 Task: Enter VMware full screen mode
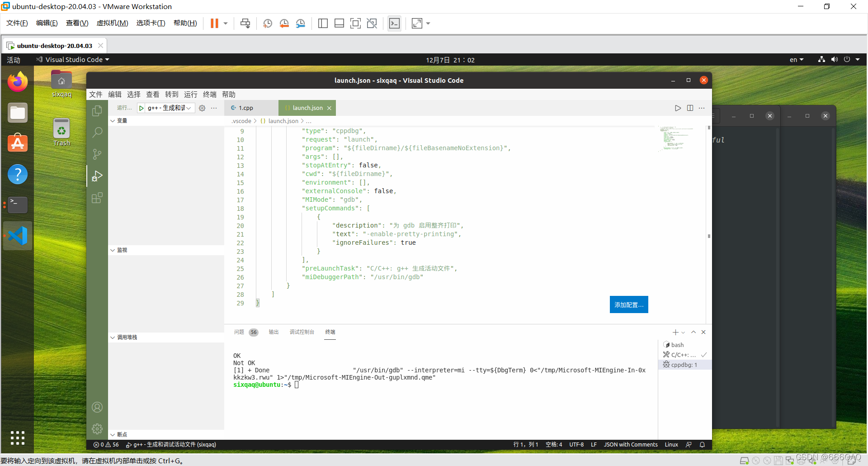(355, 24)
